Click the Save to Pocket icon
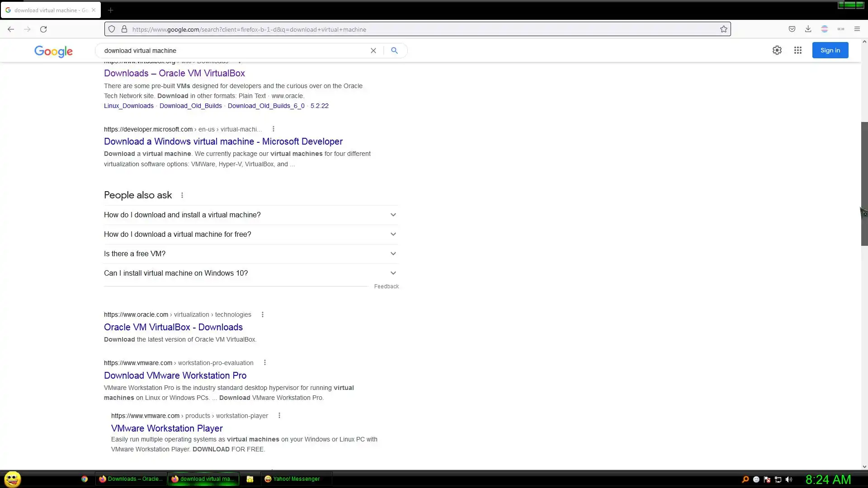Image resolution: width=868 pixels, height=488 pixels. 792,29
